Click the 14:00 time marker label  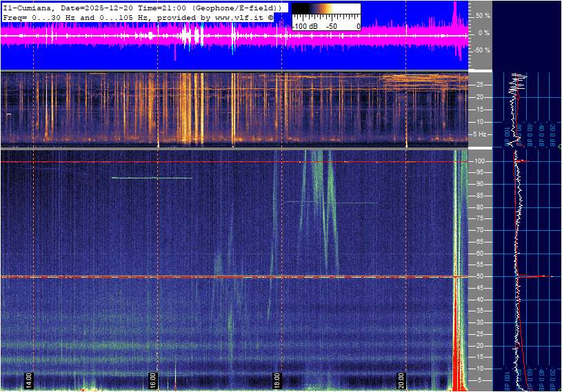29,381
